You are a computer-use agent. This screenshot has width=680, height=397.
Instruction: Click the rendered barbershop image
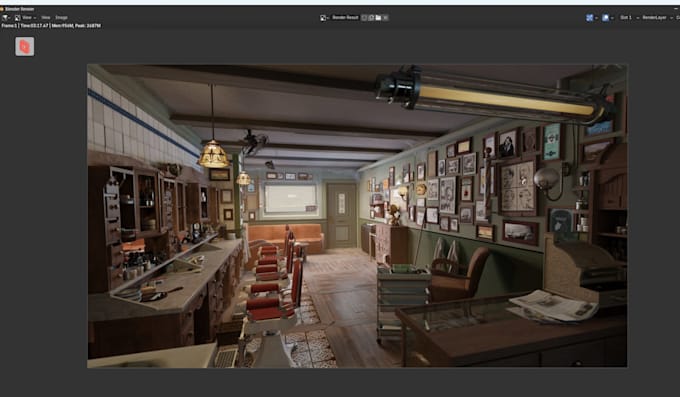[357, 216]
